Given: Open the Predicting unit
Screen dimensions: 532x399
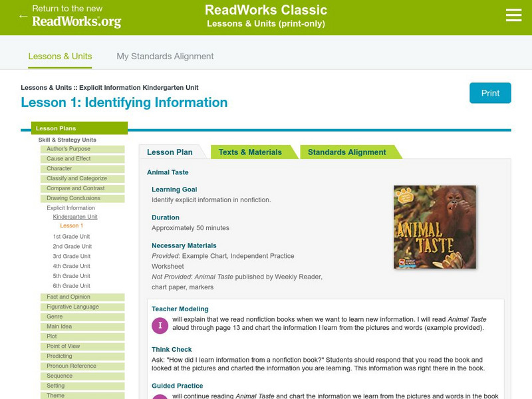Looking at the screenshot, I should [82, 356].
